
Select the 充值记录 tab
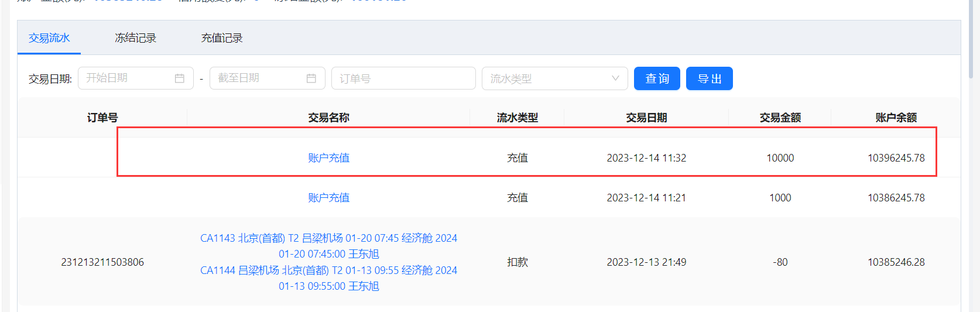(x=221, y=38)
